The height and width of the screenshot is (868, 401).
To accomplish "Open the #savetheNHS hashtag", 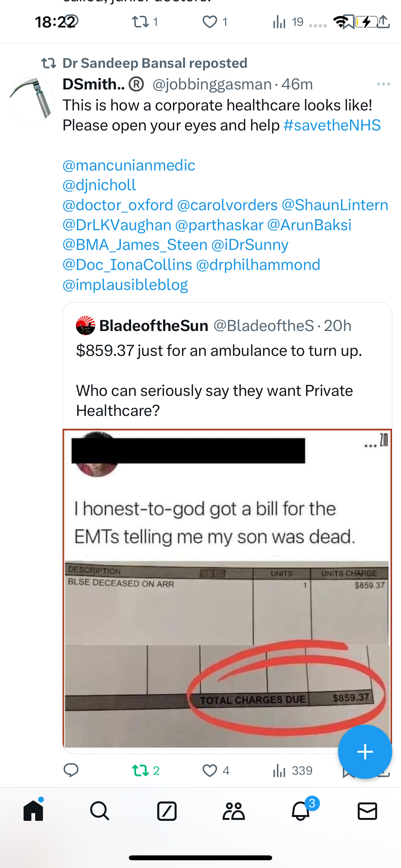I will 332,125.
